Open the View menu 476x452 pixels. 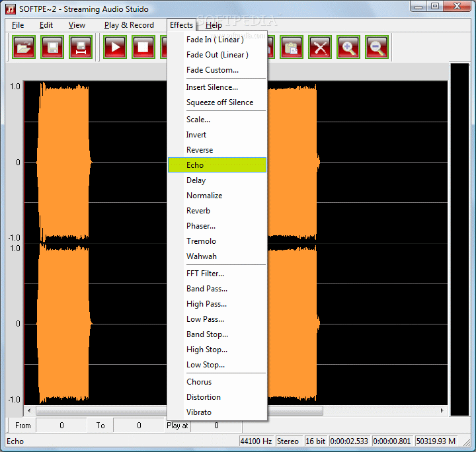point(77,25)
